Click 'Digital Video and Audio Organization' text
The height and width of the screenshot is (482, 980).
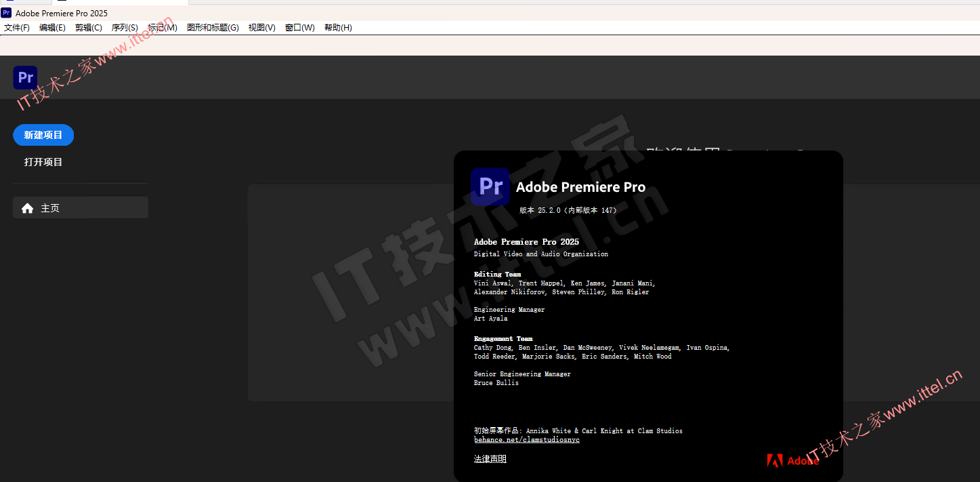pyautogui.click(x=541, y=254)
